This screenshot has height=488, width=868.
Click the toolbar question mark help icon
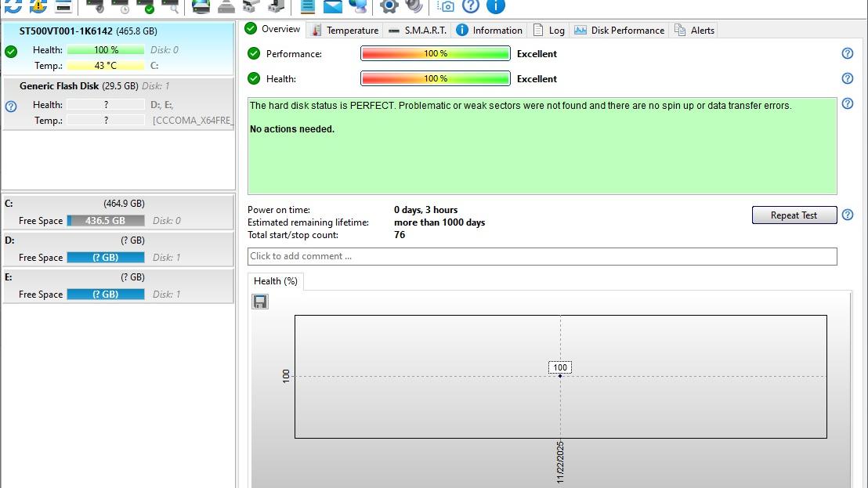tap(470, 6)
